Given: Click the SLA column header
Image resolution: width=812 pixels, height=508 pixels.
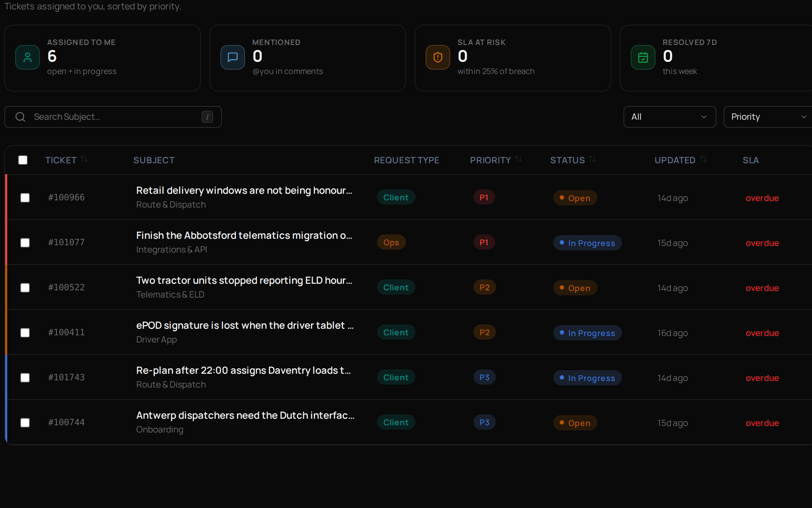Looking at the screenshot, I should coord(751,160).
